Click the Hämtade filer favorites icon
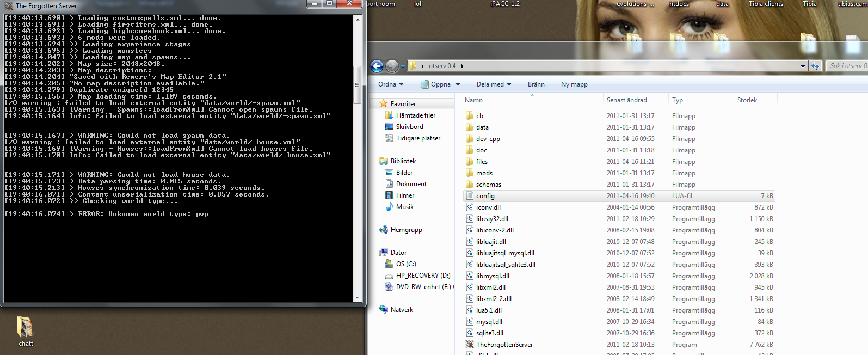Viewport: 868px width, 355px height. coord(389,115)
